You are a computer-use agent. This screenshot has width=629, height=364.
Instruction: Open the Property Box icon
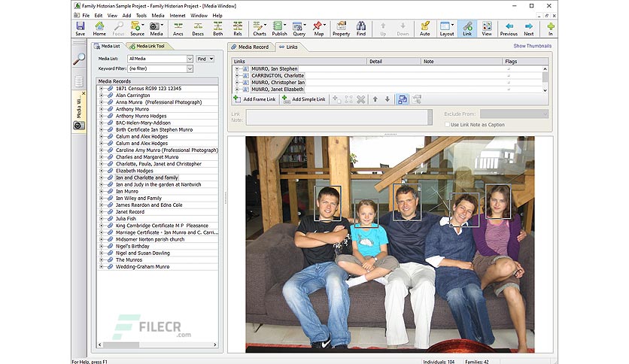click(x=341, y=29)
